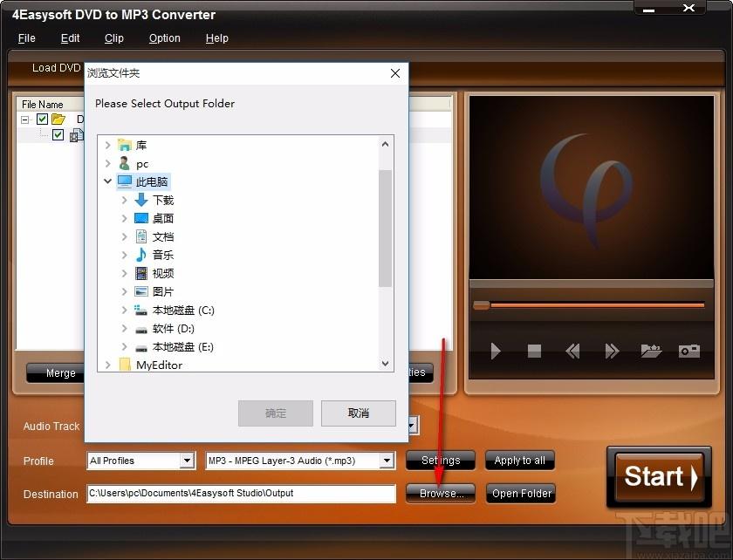Click the Destination path input field
Screen dimensions: 733x560
(x=241, y=494)
